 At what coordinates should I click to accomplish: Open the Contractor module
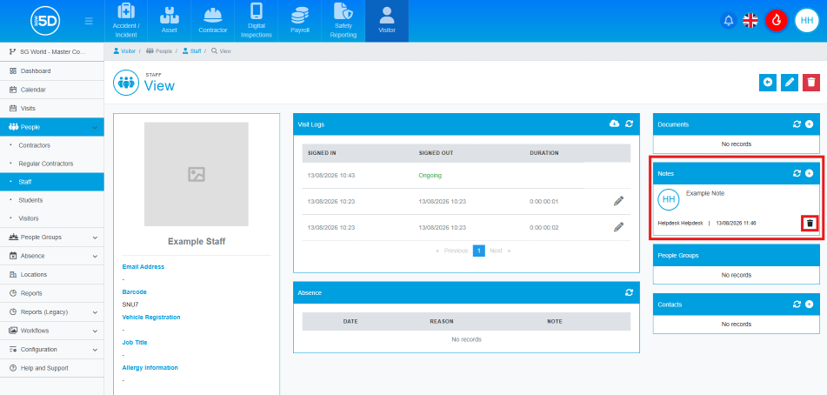[213, 21]
